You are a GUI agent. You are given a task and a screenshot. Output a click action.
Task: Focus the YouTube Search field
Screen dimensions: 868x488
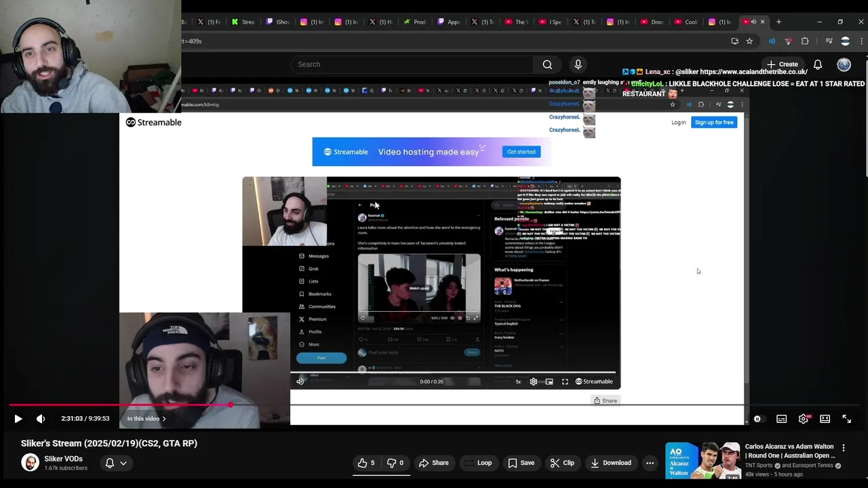pyautogui.click(x=412, y=64)
